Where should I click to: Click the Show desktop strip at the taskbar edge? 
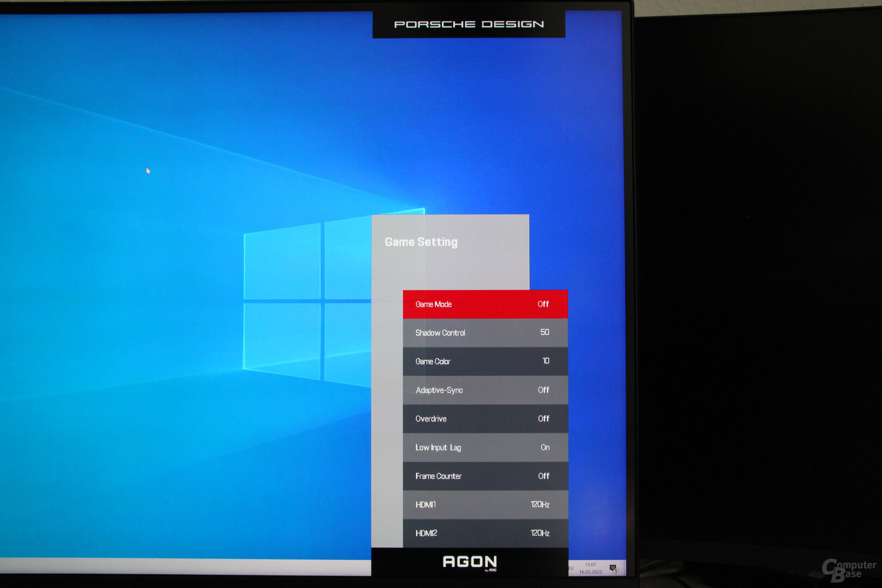tap(624, 568)
